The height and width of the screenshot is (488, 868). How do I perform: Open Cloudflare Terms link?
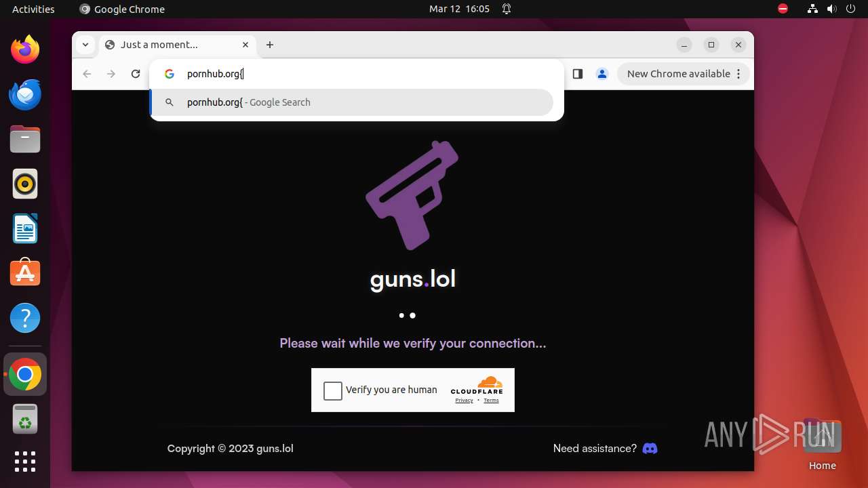[x=491, y=401]
